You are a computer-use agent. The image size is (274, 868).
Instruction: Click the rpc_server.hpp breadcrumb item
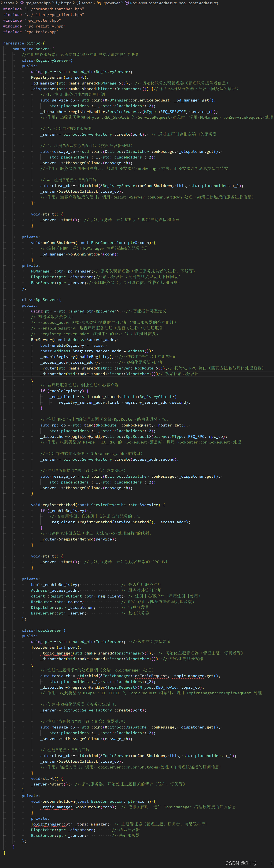(35, 3)
